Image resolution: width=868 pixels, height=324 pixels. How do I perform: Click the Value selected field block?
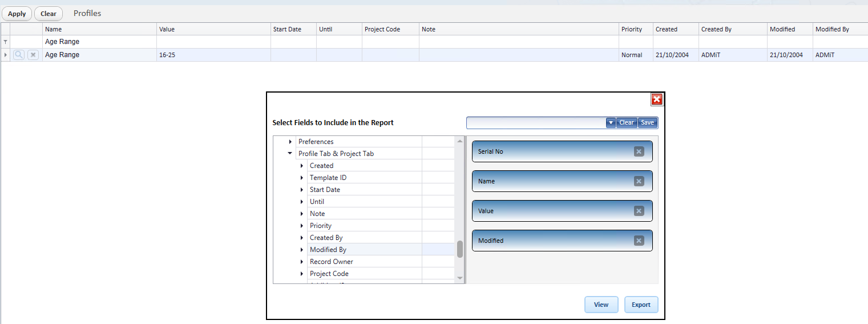[x=562, y=211]
